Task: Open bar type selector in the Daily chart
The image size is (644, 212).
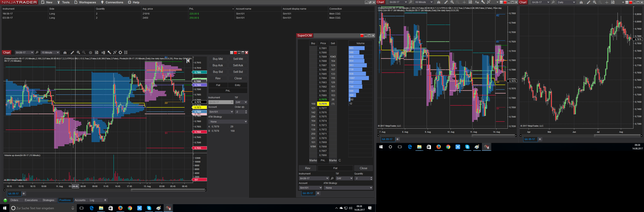Action: pyautogui.click(x=581, y=2)
